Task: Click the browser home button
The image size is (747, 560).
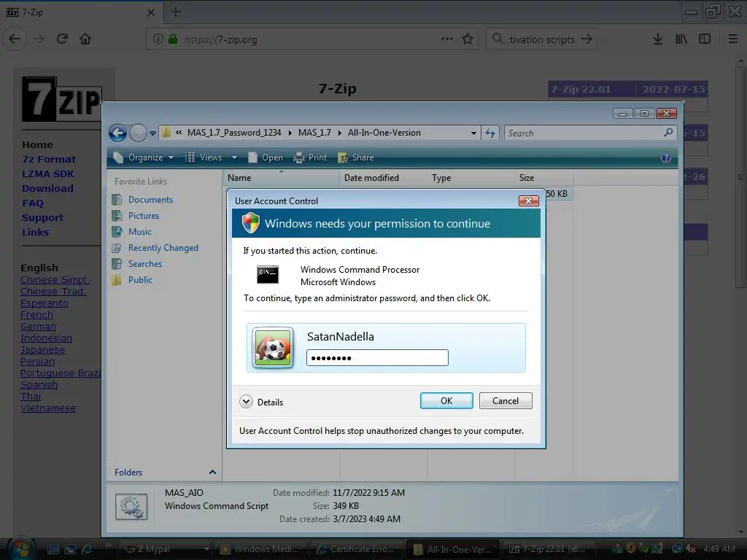Action: [85, 39]
